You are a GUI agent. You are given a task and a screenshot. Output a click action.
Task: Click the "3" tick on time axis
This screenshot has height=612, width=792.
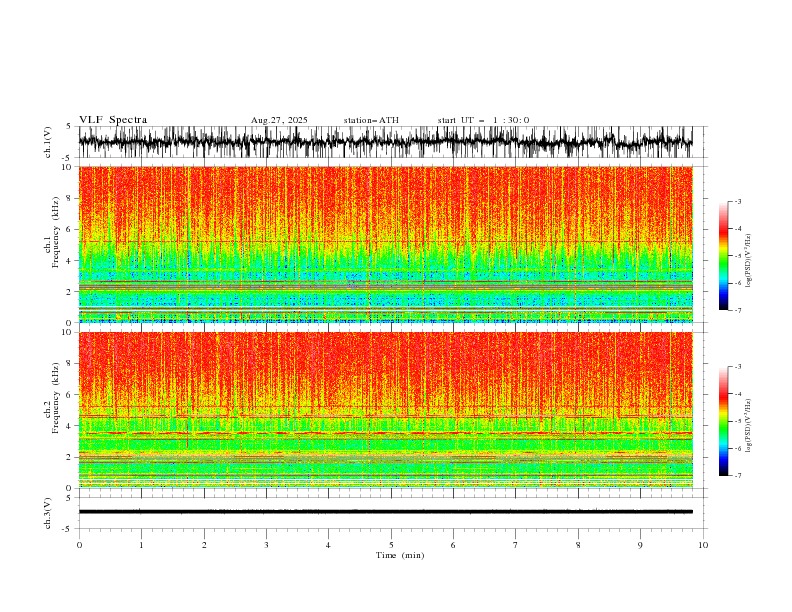click(x=266, y=545)
